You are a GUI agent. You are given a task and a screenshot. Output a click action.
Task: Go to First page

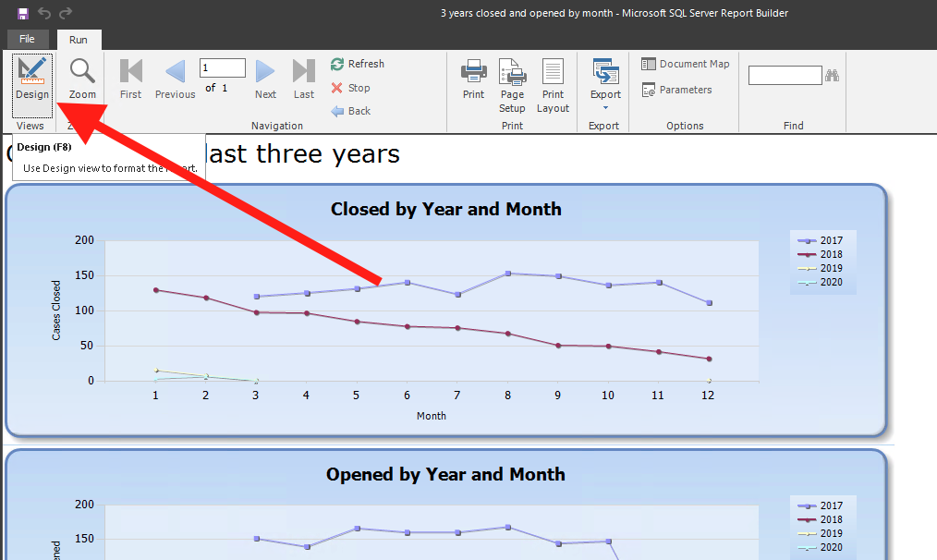pos(131,79)
